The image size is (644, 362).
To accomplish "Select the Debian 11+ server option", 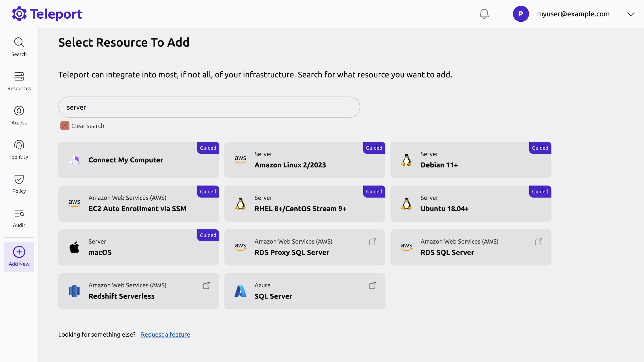I will pos(471,160).
